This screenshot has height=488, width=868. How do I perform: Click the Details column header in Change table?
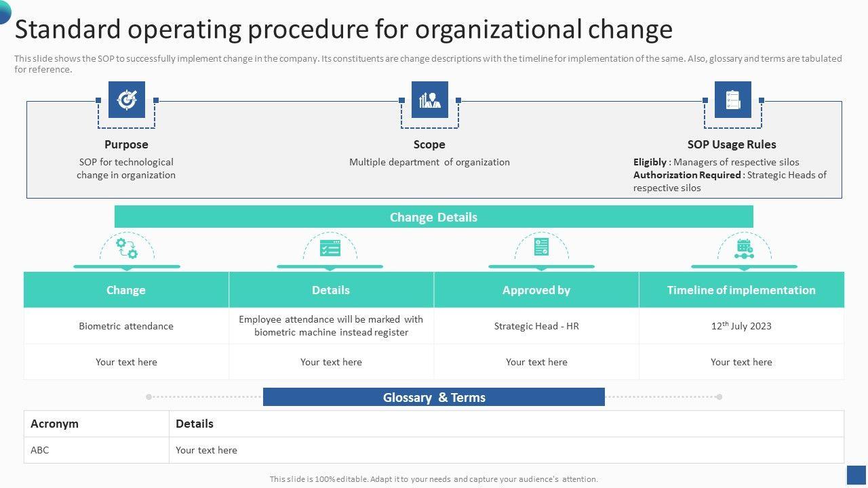tap(331, 290)
